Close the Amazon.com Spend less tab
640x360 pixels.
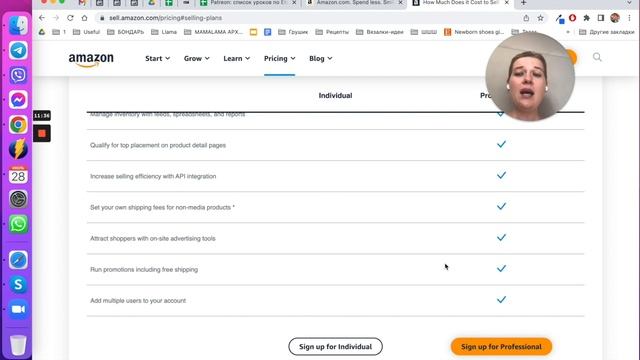tap(400, 3)
